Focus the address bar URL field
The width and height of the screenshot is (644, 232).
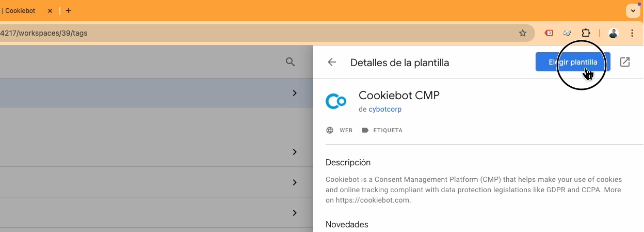click(258, 33)
